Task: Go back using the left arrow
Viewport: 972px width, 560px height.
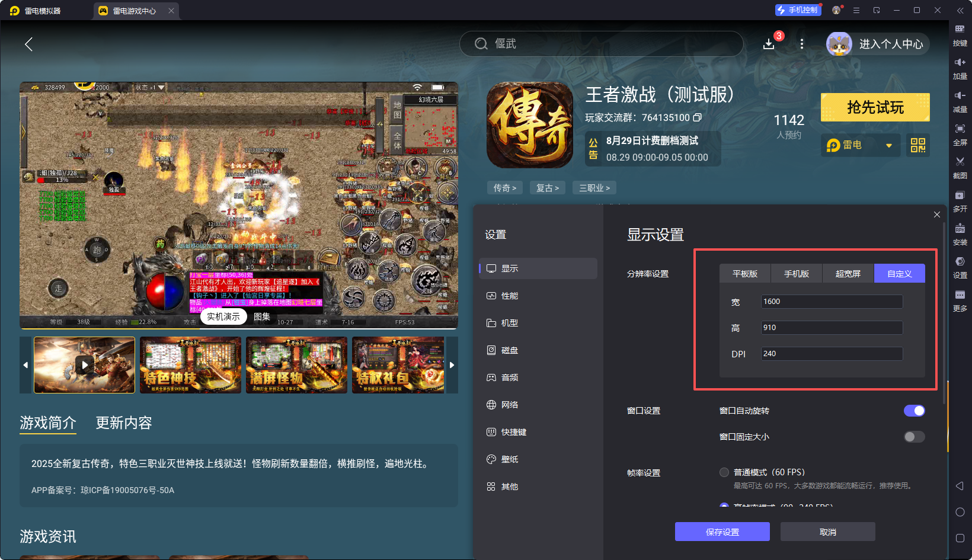Action: (28, 44)
